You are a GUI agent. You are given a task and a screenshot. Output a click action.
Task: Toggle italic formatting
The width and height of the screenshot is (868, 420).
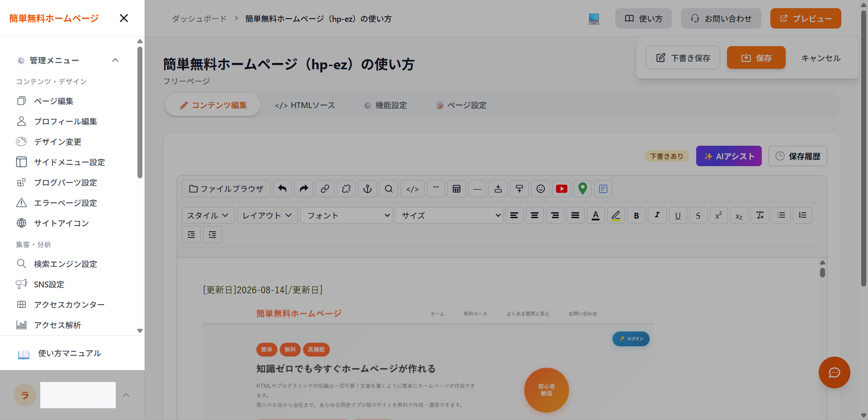coord(657,215)
